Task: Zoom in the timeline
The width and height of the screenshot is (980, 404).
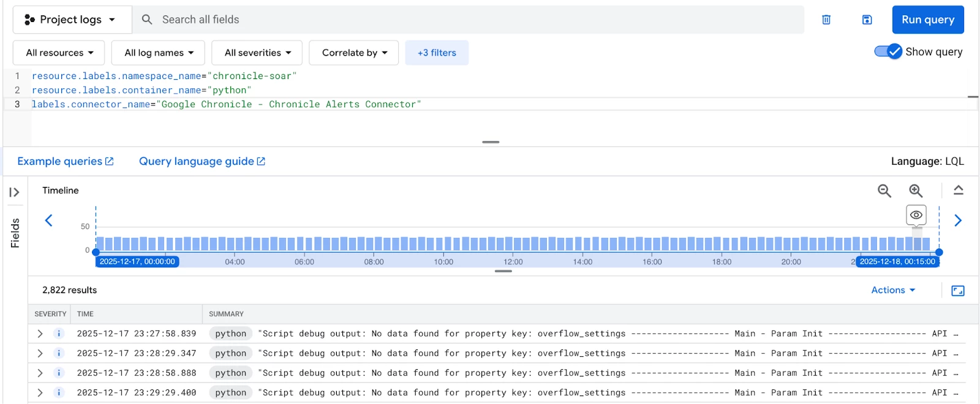Action: click(916, 191)
